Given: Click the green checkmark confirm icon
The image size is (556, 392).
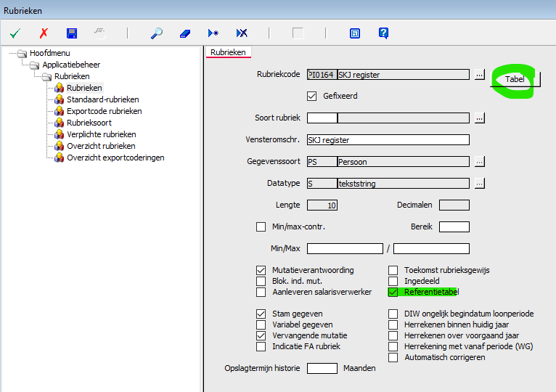Looking at the screenshot, I should coord(15,33).
